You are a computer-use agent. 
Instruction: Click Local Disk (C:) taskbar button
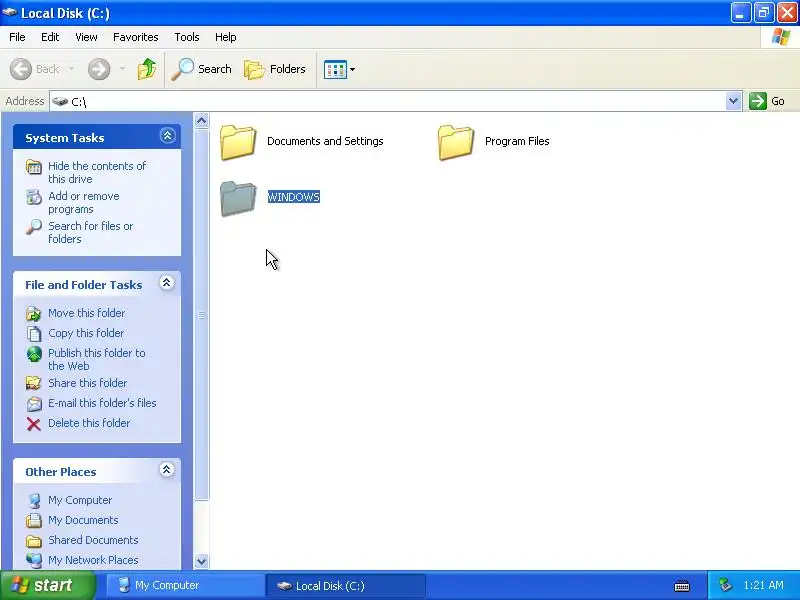[345, 586]
